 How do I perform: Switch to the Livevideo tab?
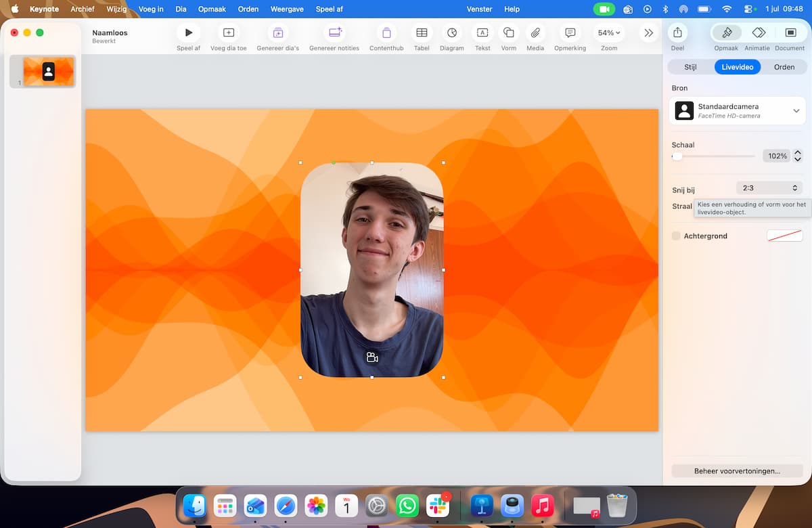click(738, 67)
